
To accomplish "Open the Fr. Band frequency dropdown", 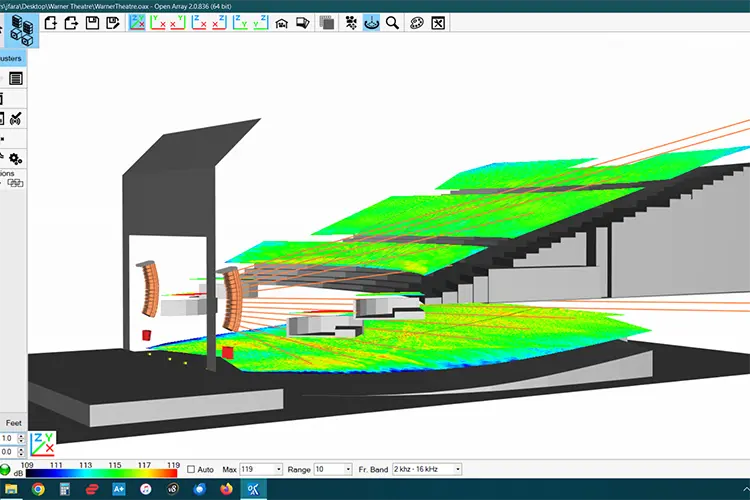I will [458, 469].
